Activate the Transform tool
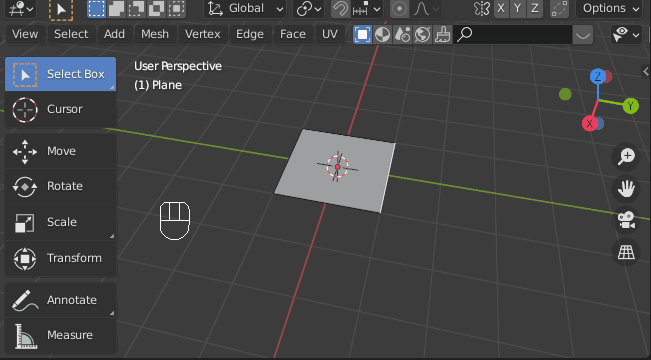This screenshot has width=651, height=360. [x=60, y=258]
